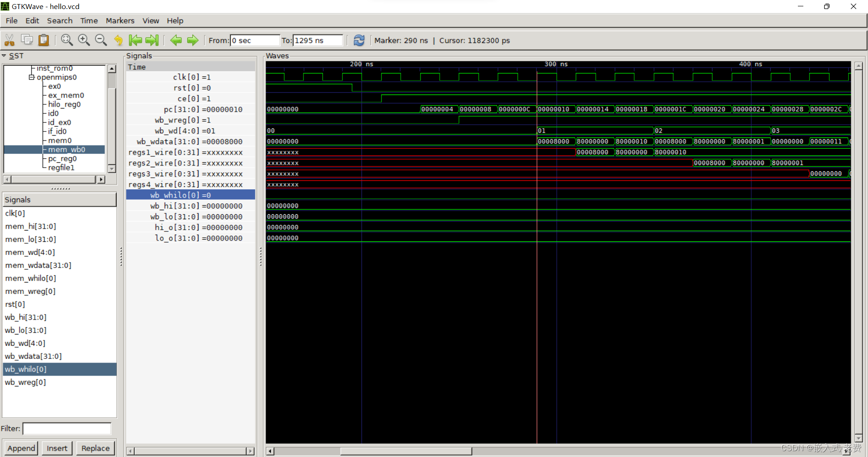Open the File menu
This screenshot has width=868, height=457.
(x=12, y=21)
